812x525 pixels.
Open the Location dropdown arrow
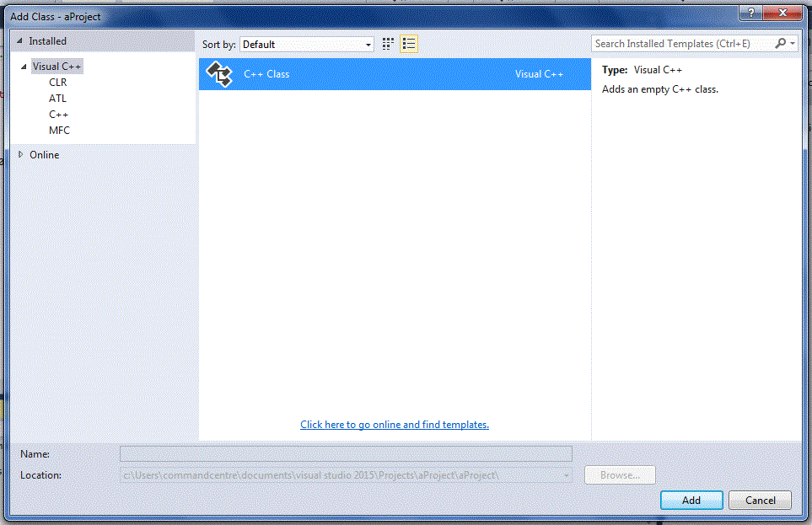click(565, 474)
